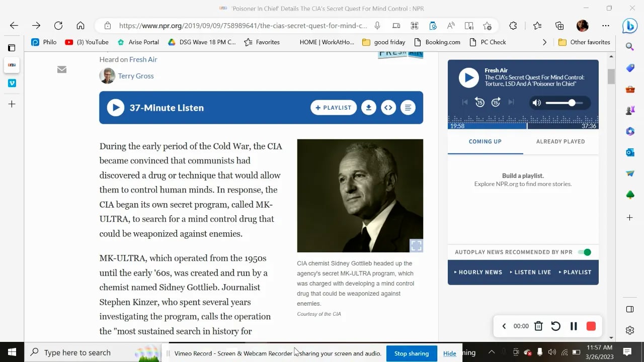This screenshot has width=644, height=362.
Task: Open the browser profile avatar
Action: [583, 26]
